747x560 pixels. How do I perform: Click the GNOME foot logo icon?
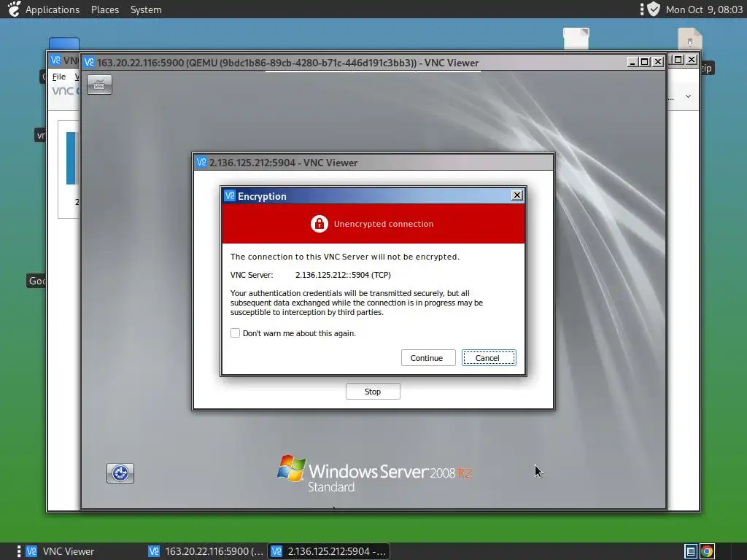[15, 9]
